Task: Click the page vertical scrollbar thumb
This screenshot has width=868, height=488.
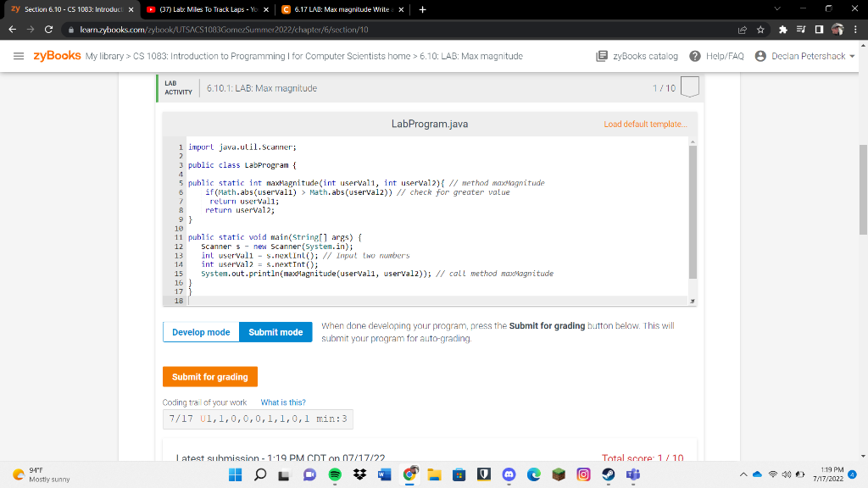Action: [x=863, y=190]
